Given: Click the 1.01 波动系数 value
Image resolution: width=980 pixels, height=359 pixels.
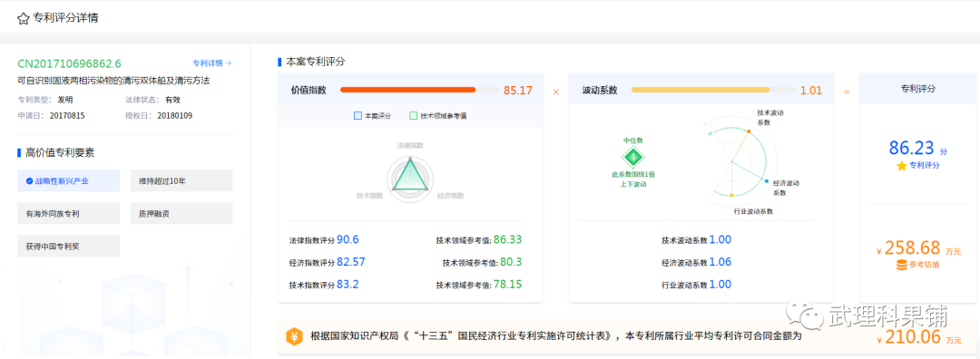Looking at the screenshot, I should click(811, 91).
